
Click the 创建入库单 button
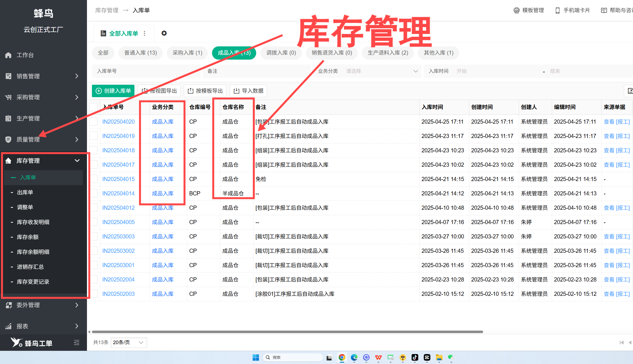click(113, 91)
